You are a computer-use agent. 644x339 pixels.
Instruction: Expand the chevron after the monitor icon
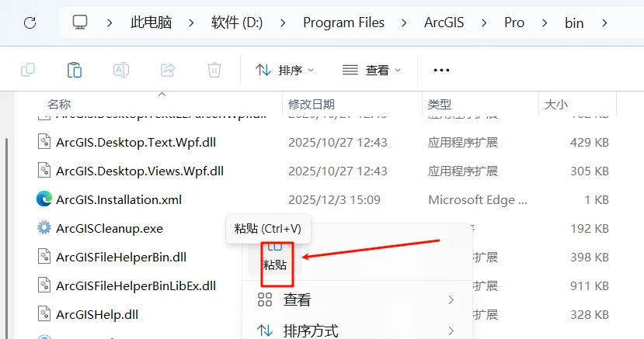(x=110, y=23)
